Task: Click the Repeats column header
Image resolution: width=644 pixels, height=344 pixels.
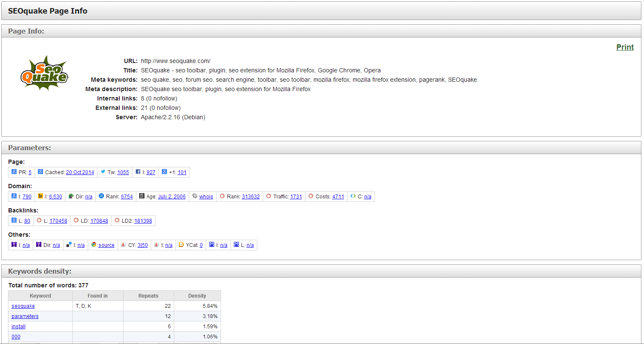Action: [x=149, y=296]
